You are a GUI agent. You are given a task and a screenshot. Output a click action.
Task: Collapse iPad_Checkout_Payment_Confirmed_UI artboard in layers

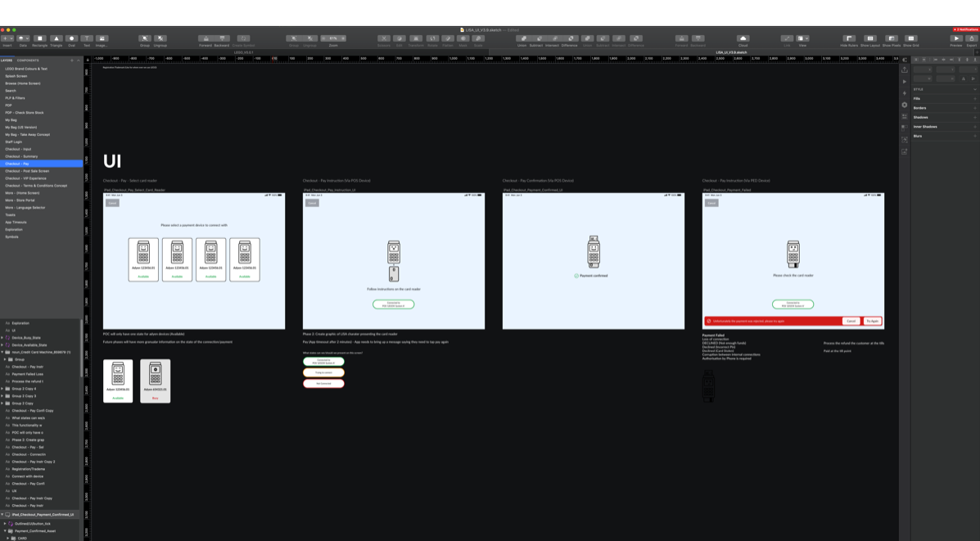pos(2,515)
